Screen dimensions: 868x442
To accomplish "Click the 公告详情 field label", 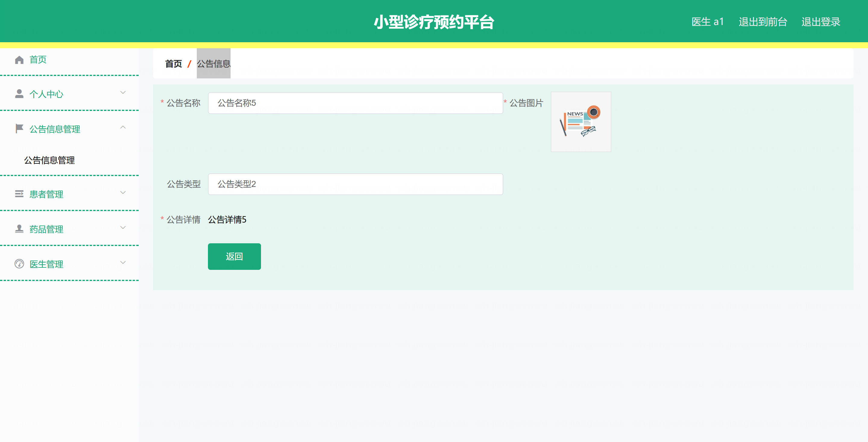I will [x=184, y=219].
